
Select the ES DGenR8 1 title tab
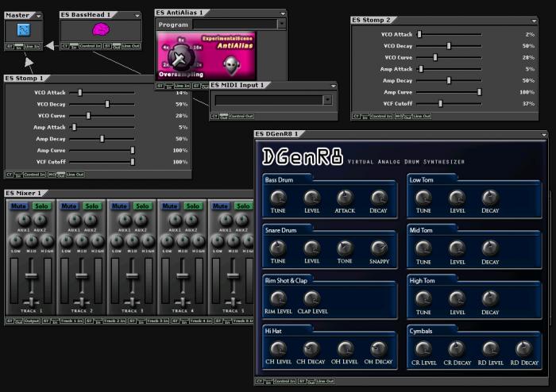276,133
